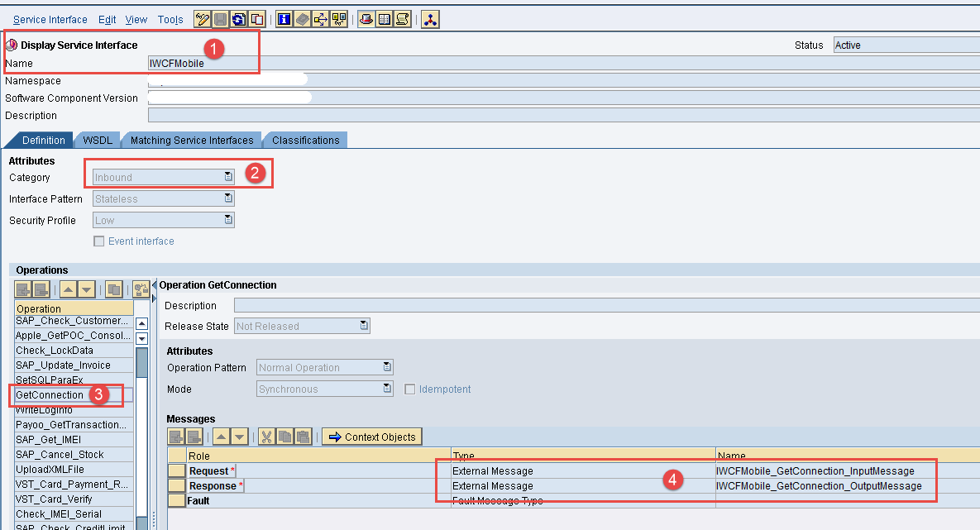This screenshot has height=530, width=980.
Task: Expand the Interface Pattern Stateless dropdown
Action: 228,198
